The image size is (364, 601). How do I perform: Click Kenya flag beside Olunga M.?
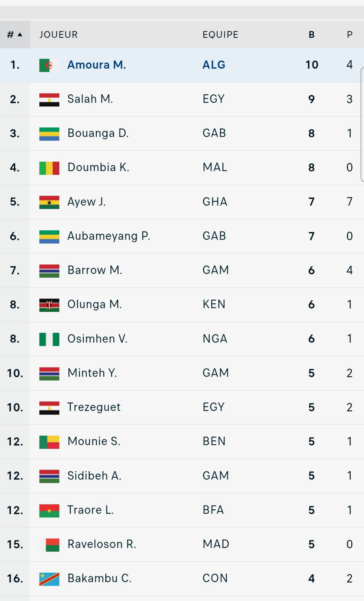49,305
